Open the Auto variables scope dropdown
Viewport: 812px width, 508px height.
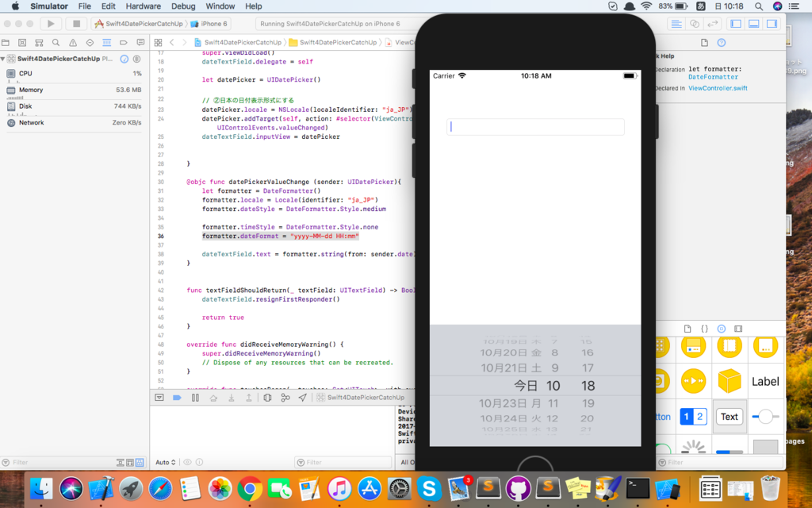(x=165, y=462)
